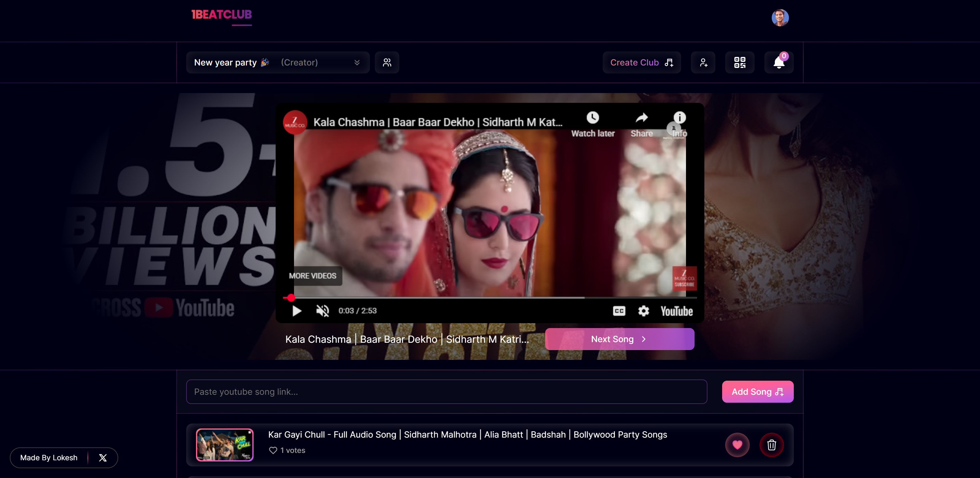The image size is (980, 478).
Task: Open notifications via the bell icon
Action: [x=778, y=63]
